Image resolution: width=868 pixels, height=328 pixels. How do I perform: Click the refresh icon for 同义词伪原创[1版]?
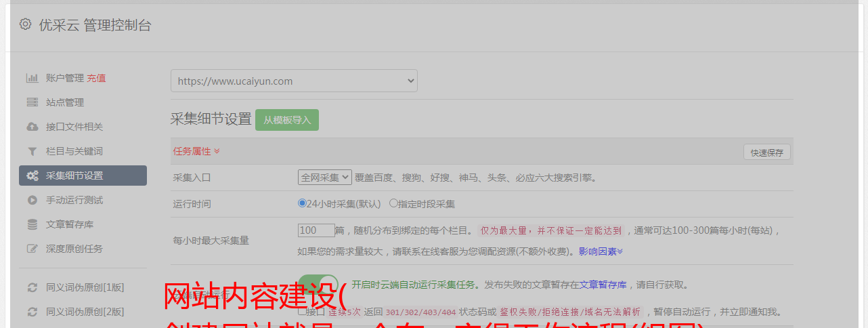click(32, 287)
